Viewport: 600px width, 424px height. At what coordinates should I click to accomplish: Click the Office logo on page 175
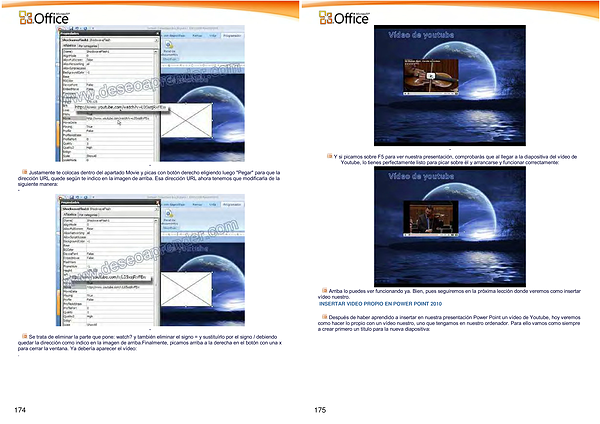pos(344,18)
